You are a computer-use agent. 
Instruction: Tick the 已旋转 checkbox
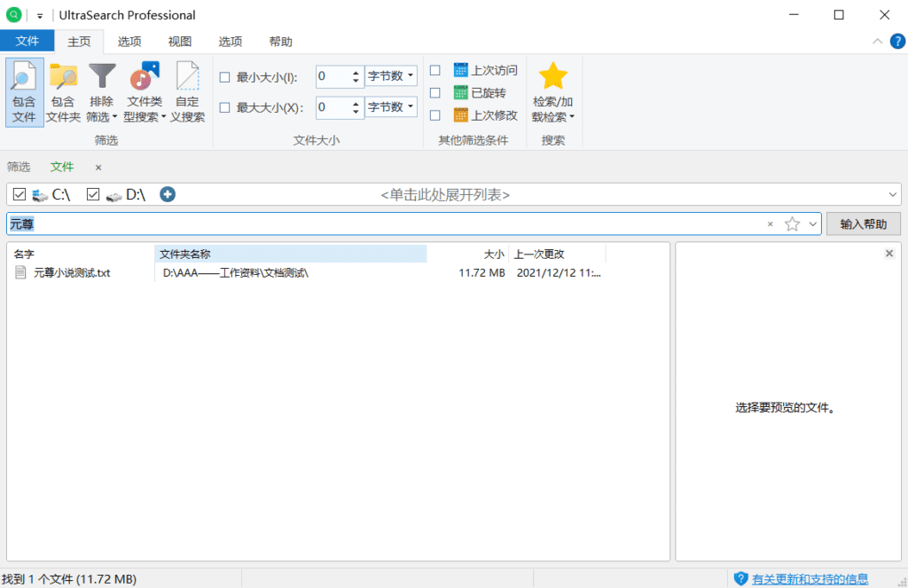coord(434,93)
